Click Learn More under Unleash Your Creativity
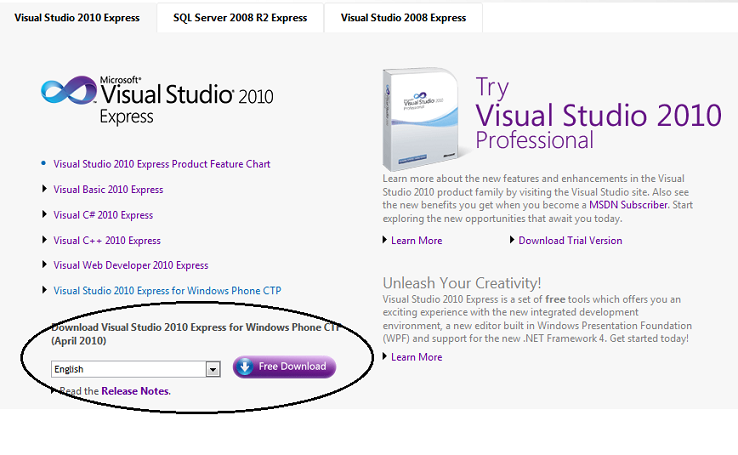This screenshot has height=455, width=738. click(417, 358)
